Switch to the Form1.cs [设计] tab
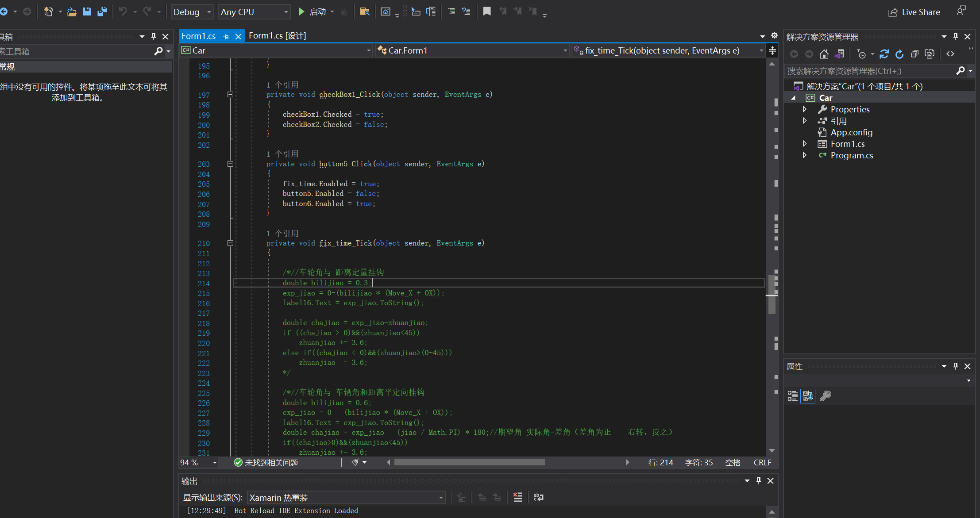 (x=277, y=36)
